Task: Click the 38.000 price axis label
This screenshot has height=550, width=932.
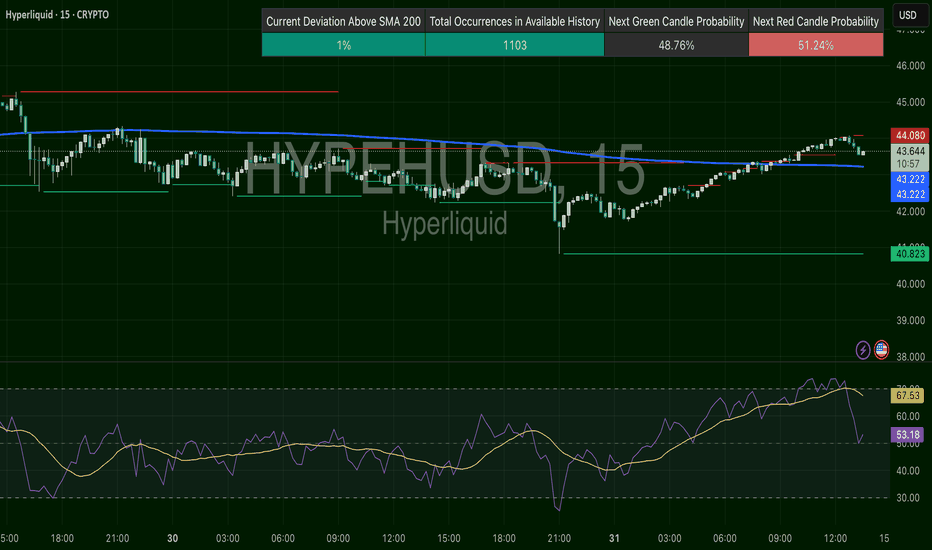Action: [910, 357]
